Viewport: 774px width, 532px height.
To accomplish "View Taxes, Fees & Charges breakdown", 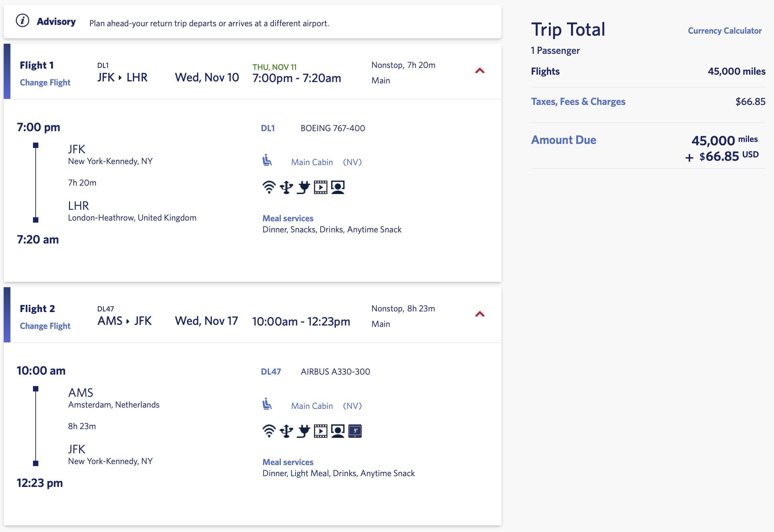I will click(578, 102).
